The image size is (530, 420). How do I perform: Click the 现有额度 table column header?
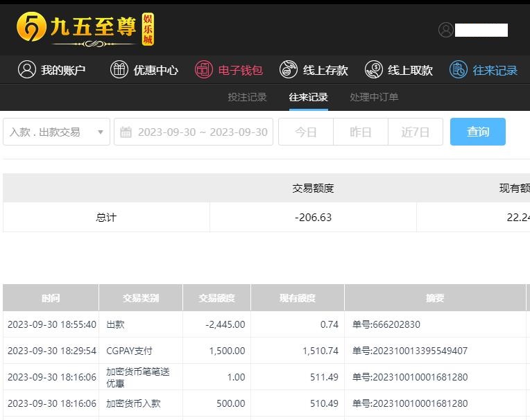(298, 297)
